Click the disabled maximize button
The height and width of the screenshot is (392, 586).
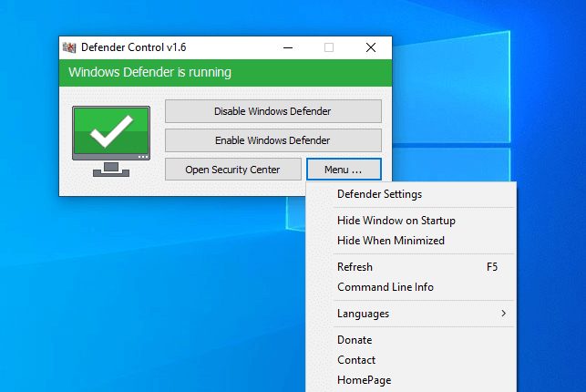click(329, 47)
